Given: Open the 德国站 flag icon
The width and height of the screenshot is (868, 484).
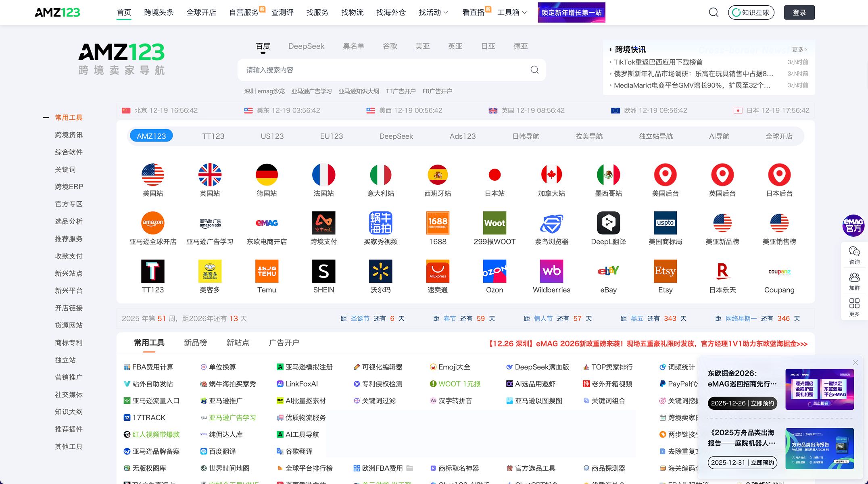Looking at the screenshot, I should coord(267,175).
